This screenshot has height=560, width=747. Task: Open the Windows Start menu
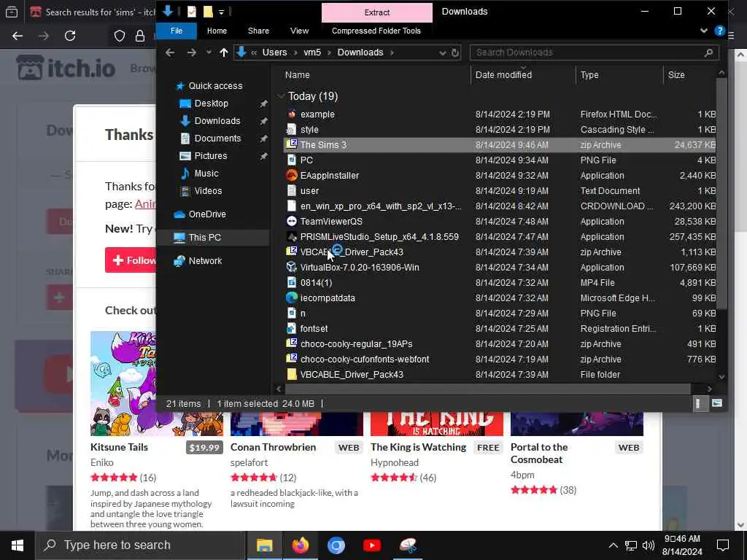(18, 545)
